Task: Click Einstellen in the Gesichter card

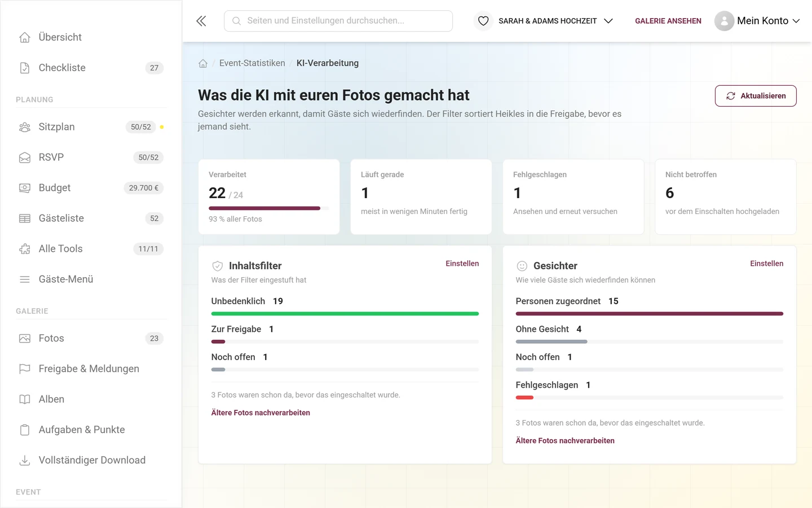Action: 766,264
